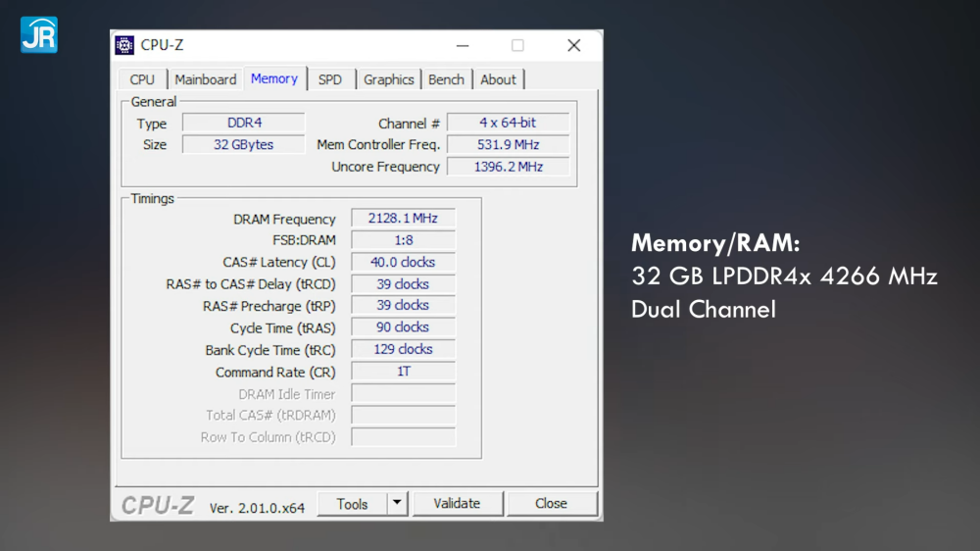Select the memory Type DDR4 field

tap(244, 123)
